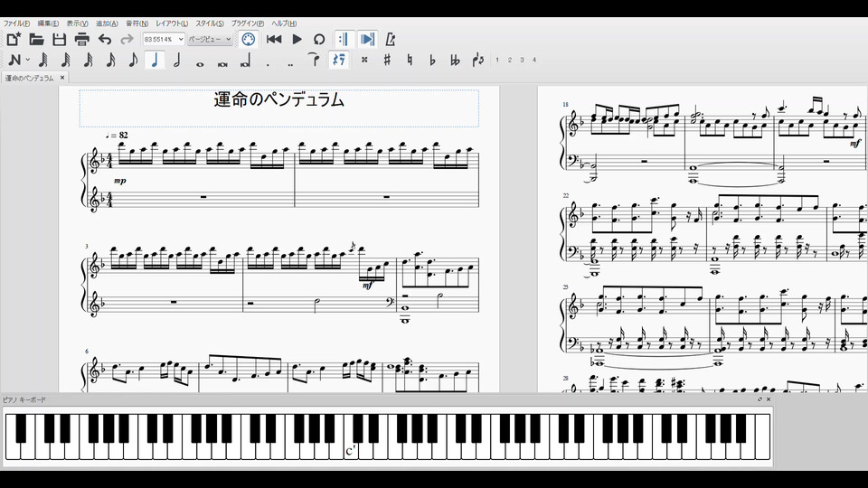The width and height of the screenshot is (868, 488).
Task: Create a new score with the new file icon
Action: [14, 39]
